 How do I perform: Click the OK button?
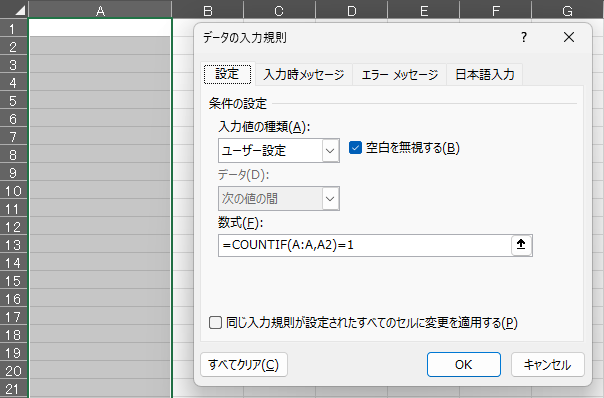pos(464,364)
